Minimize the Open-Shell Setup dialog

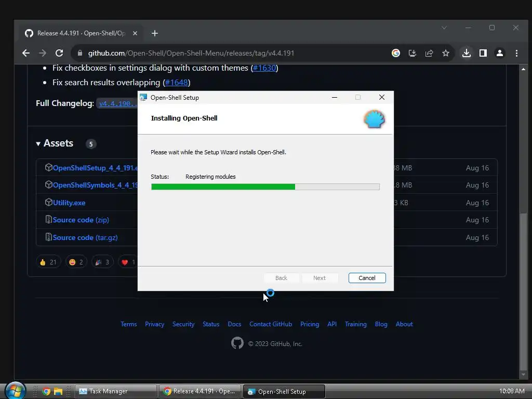334,97
